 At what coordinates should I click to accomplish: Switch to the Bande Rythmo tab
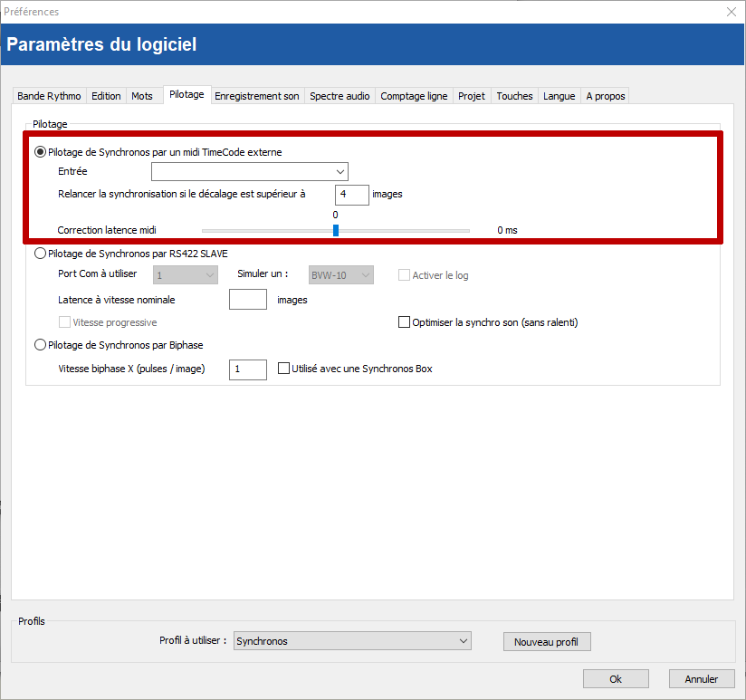pyautogui.click(x=49, y=96)
